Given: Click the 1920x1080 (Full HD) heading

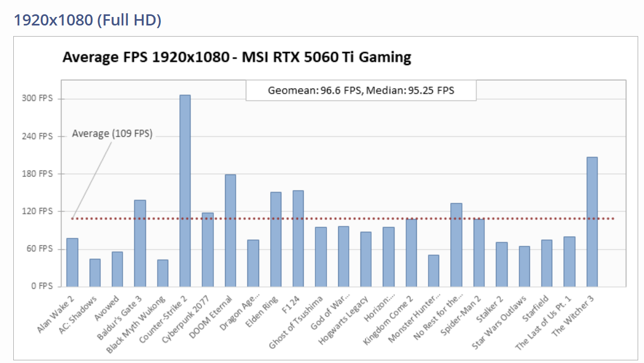Looking at the screenshot, I should click(88, 20).
